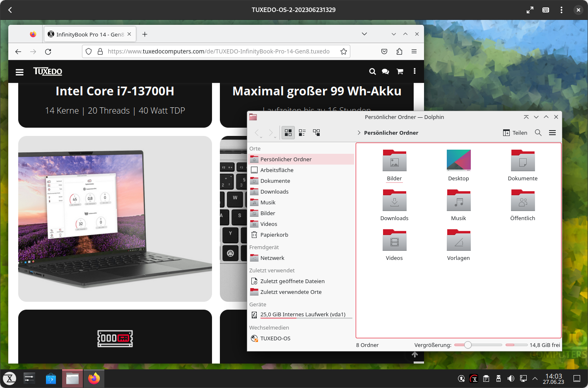Image resolution: width=588 pixels, height=388 pixels.
Task: Open the Bilder folder icon in file view
Action: coord(395,161)
